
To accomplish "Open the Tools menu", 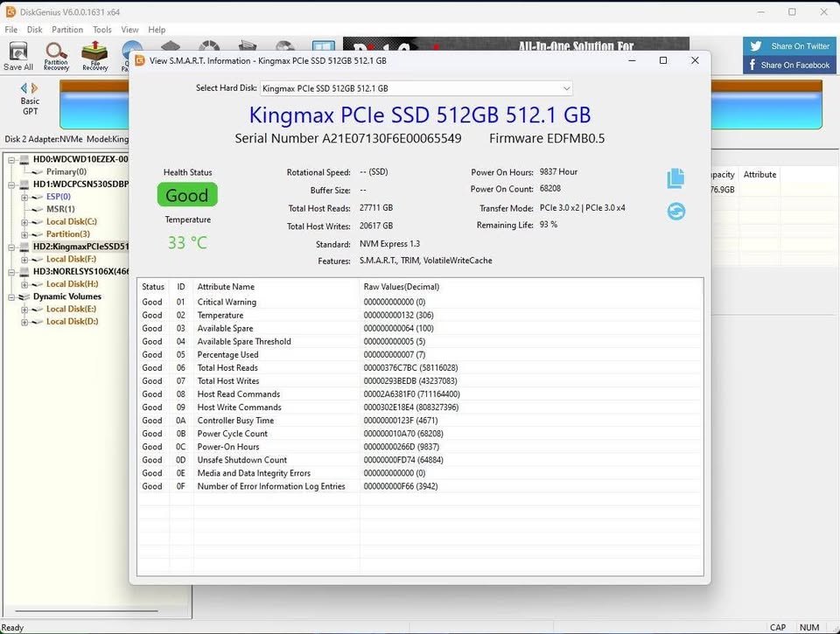I will [x=101, y=30].
